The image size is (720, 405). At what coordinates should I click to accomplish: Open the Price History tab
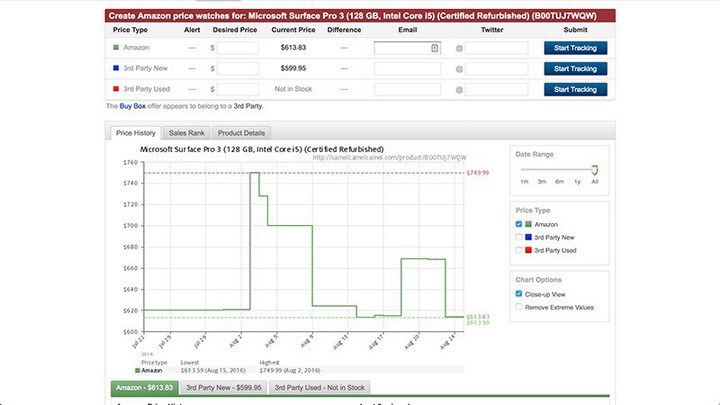[136, 133]
